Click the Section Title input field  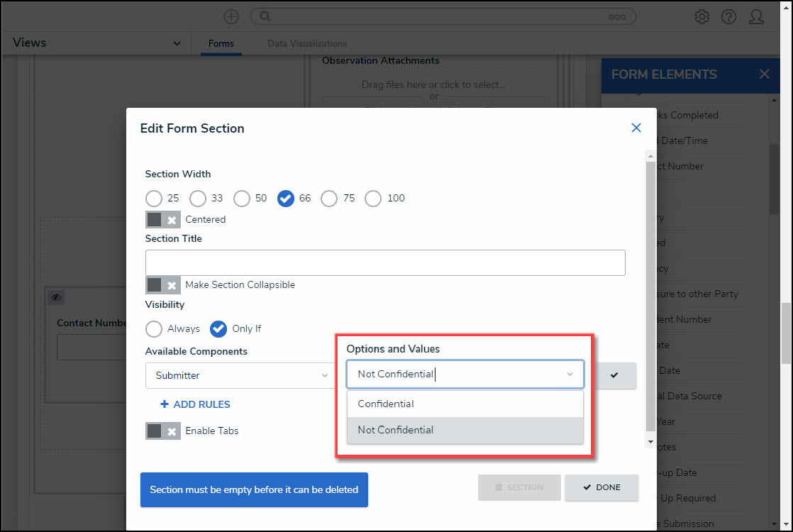coord(385,262)
